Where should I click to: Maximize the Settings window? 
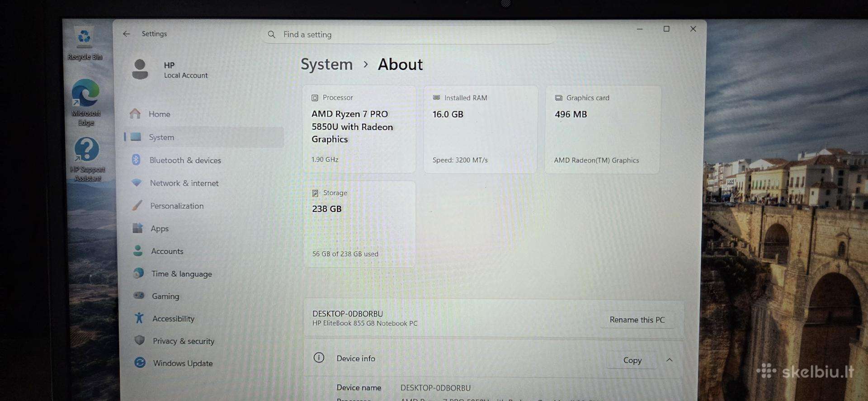coord(666,29)
